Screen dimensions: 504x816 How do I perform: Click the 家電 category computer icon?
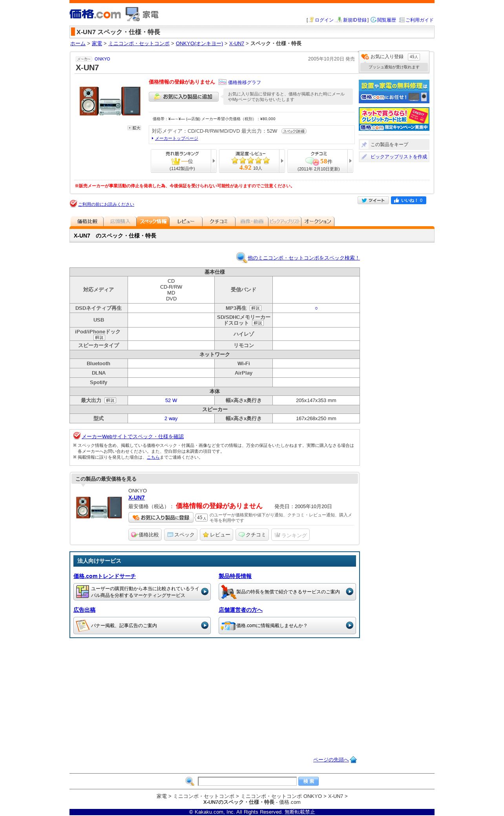(x=133, y=14)
